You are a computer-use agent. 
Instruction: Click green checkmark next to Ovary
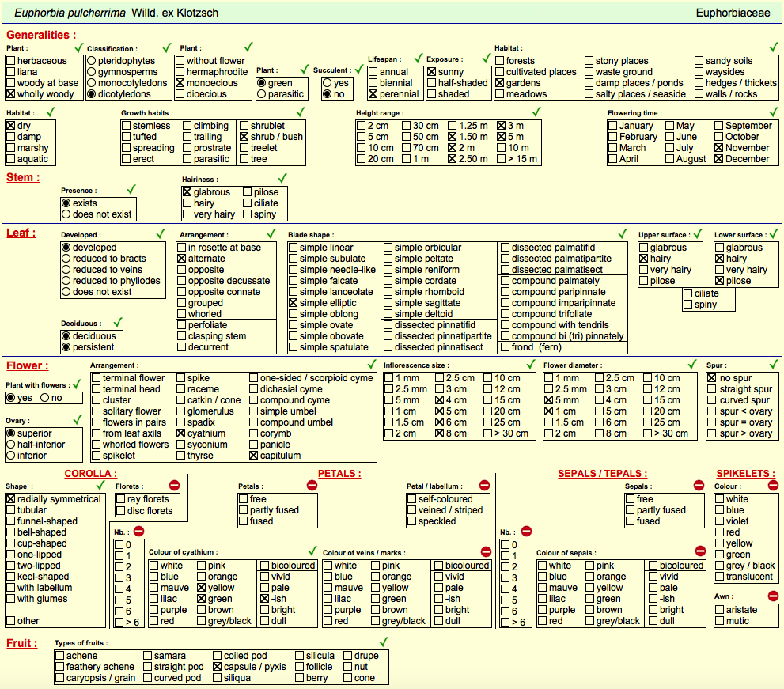(x=78, y=419)
